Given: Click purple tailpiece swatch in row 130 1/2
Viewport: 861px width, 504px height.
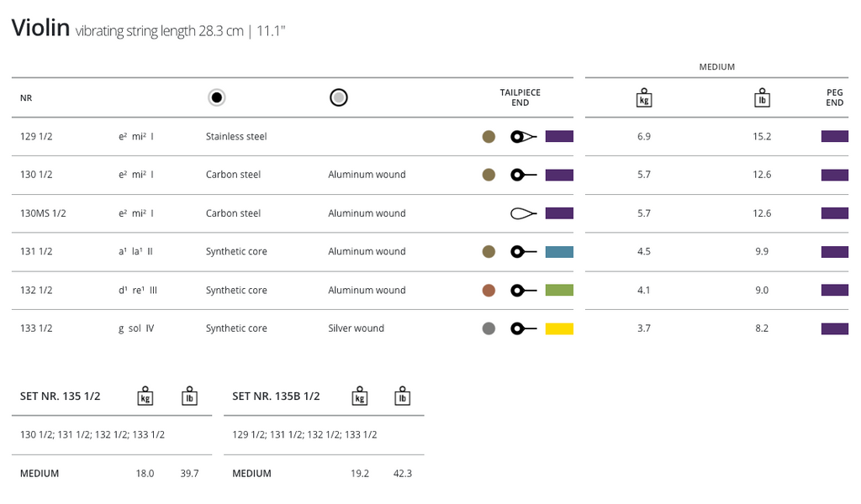Looking at the screenshot, I should pos(559,175).
